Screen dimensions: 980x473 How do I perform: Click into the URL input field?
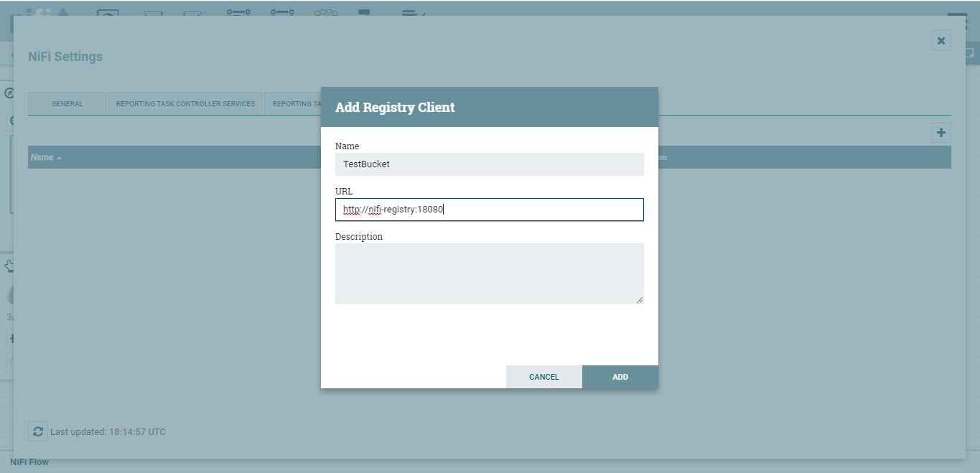(489, 210)
